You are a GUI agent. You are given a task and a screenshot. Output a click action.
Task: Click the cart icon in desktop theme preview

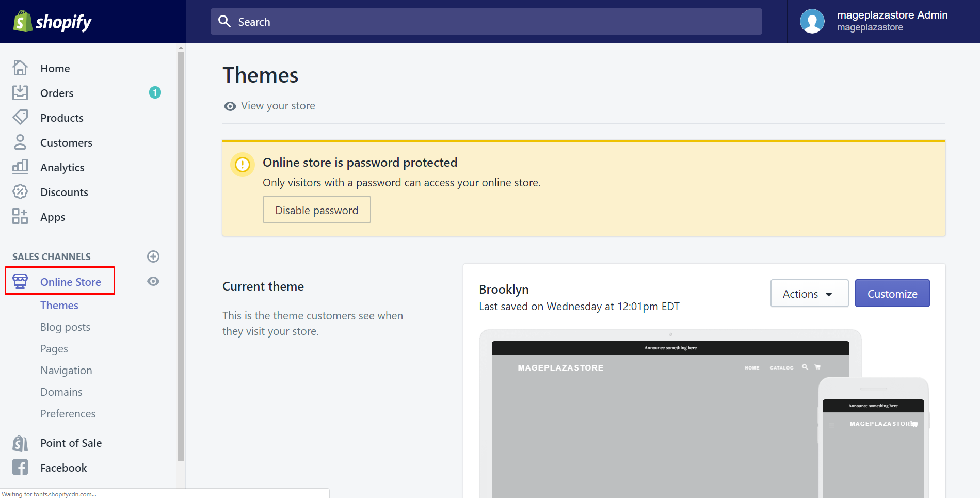tap(817, 367)
